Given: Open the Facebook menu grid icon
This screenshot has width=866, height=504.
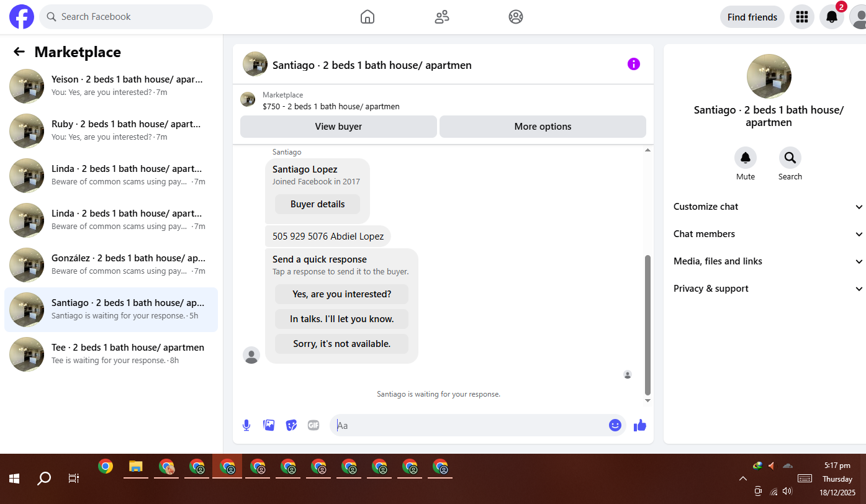Looking at the screenshot, I should pyautogui.click(x=802, y=17).
